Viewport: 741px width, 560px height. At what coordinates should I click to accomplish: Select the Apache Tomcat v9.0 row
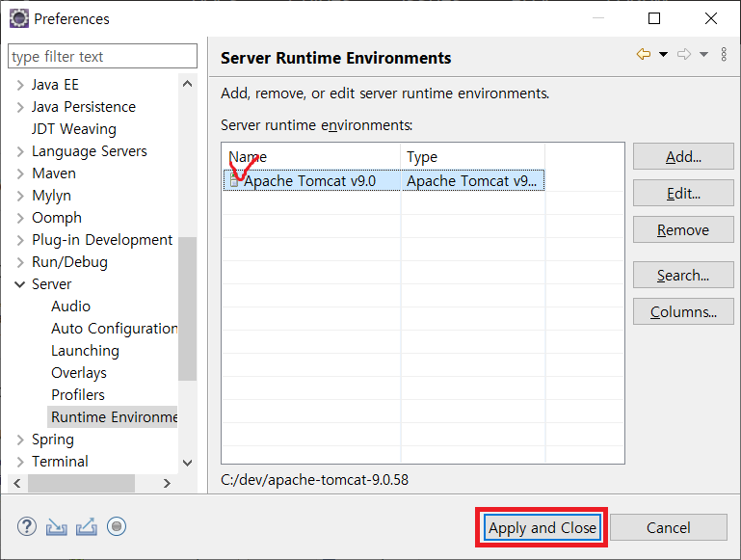click(384, 180)
